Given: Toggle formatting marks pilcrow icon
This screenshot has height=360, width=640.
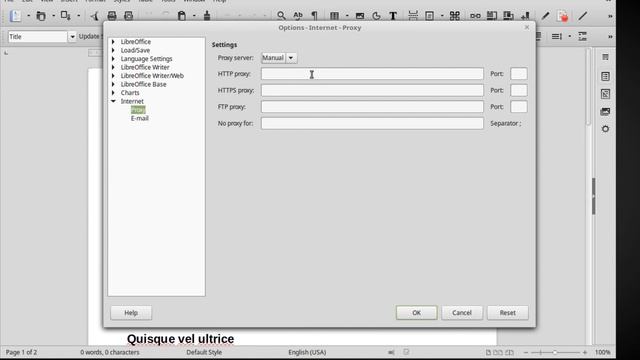Looking at the screenshot, I should (x=314, y=16).
